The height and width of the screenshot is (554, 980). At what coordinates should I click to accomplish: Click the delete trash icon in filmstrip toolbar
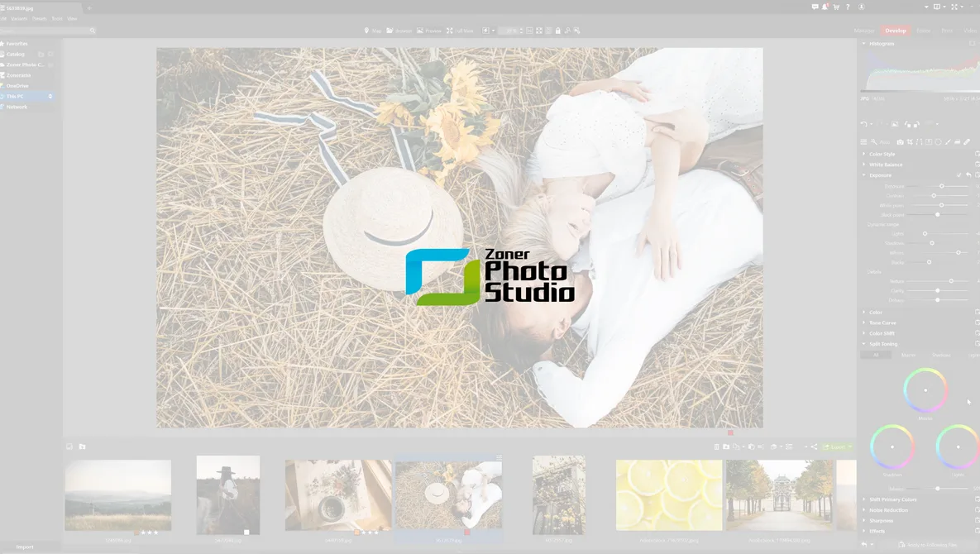(x=716, y=447)
